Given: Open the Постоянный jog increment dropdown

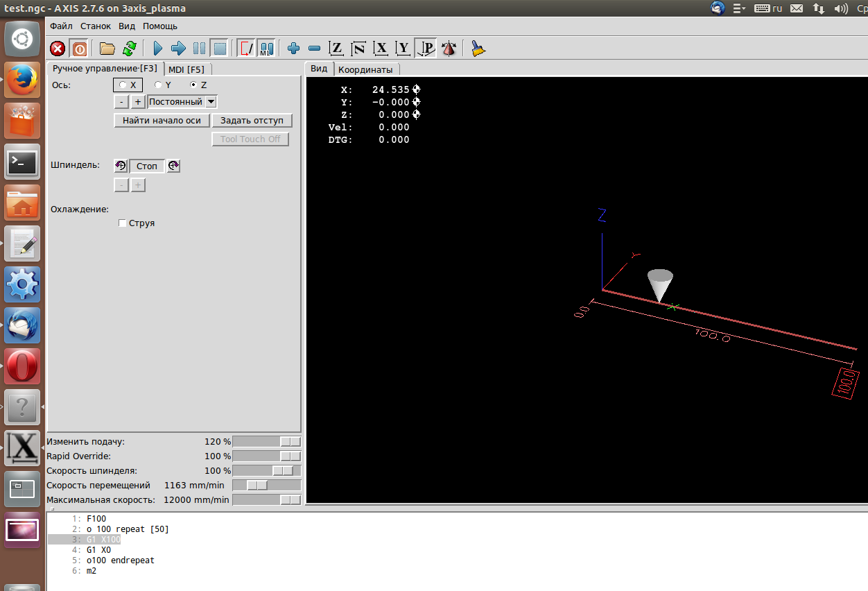Looking at the screenshot, I should click(182, 102).
